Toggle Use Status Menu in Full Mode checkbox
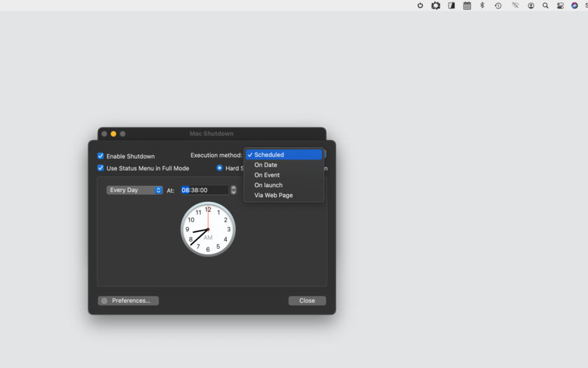The height and width of the screenshot is (368, 588). point(101,168)
